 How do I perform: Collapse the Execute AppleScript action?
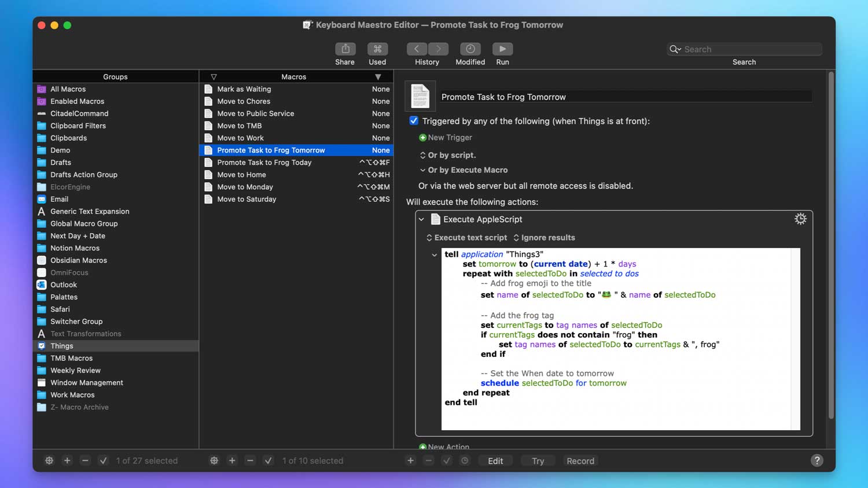point(421,219)
